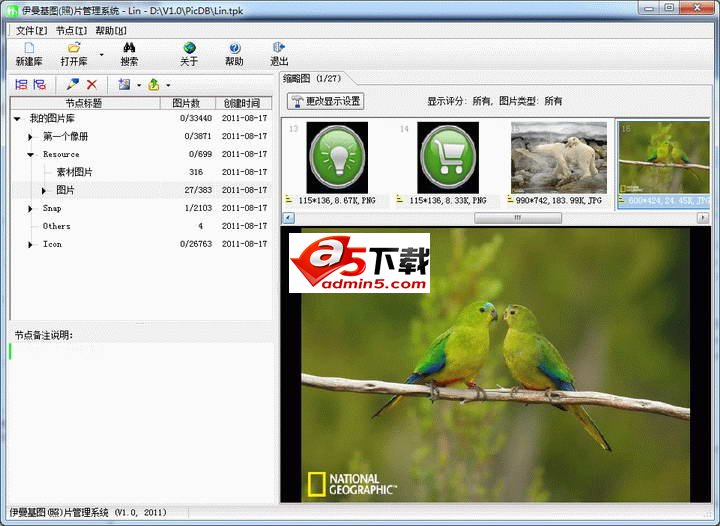This screenshot has height=526, width=720.
Task: Select the Icon tree item
Action: click(52, 244)
